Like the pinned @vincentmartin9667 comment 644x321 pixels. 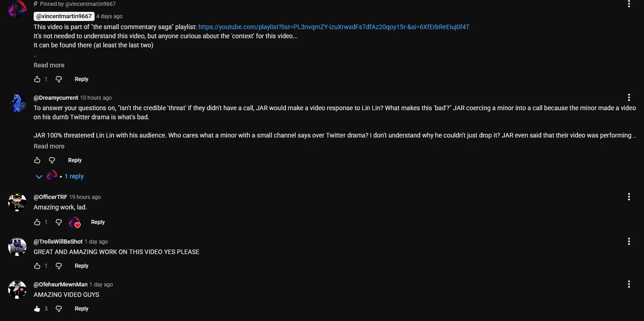pyautogui.click(x=37, y=79)
